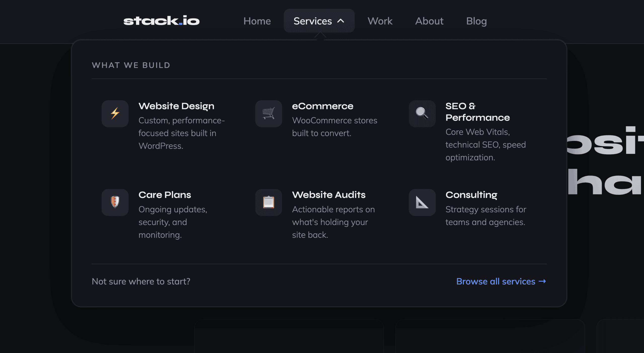Open the Website Audits service
Image resolution: width=644 pixels, height=353 pixels.
click(x=329, y=194)
